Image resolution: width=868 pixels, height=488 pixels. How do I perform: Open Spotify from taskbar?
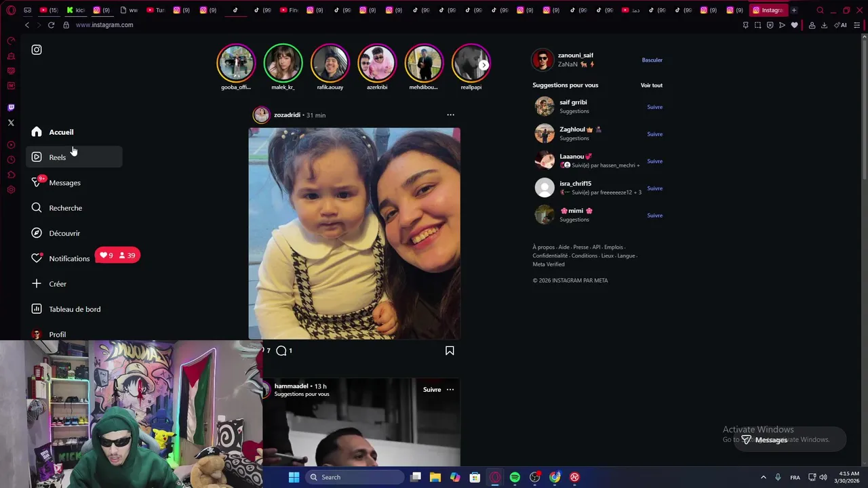click(515, 477)
